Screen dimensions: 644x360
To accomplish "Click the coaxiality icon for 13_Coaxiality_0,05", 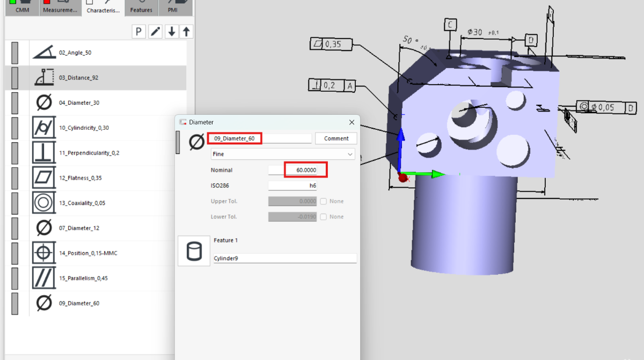I will [x=44, y=203].
